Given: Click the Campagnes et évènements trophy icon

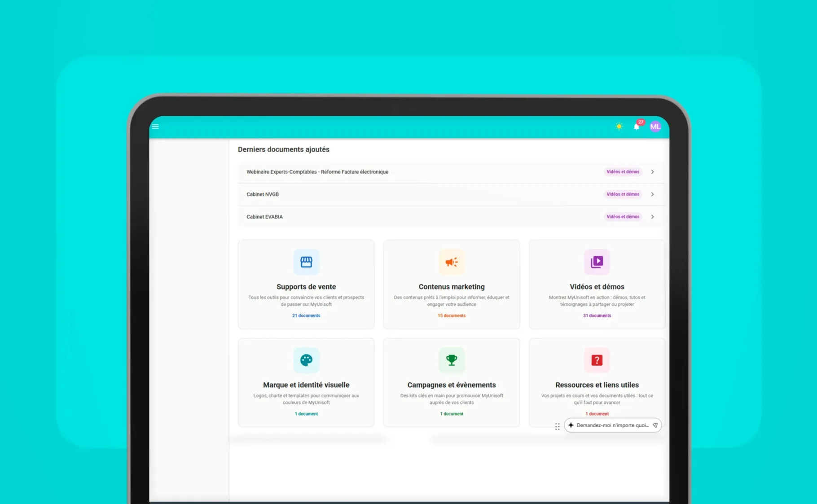Looking at the screenshot, I should (x=452, y=360).
